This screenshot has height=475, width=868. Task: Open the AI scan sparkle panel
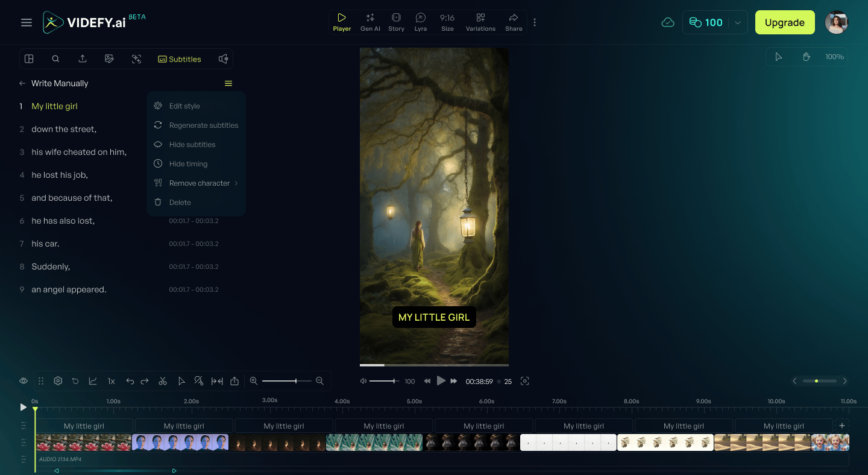point(136,59)
